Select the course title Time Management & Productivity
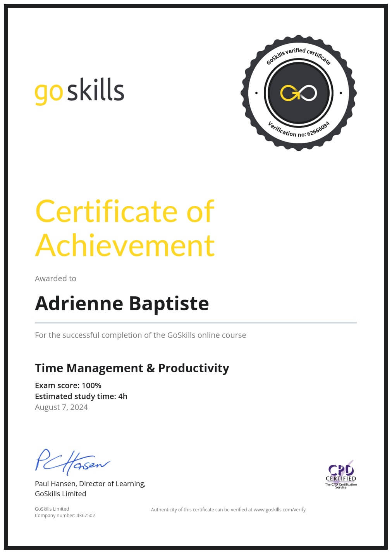Screen dimensions: 392x554 (x=132, y=368)
